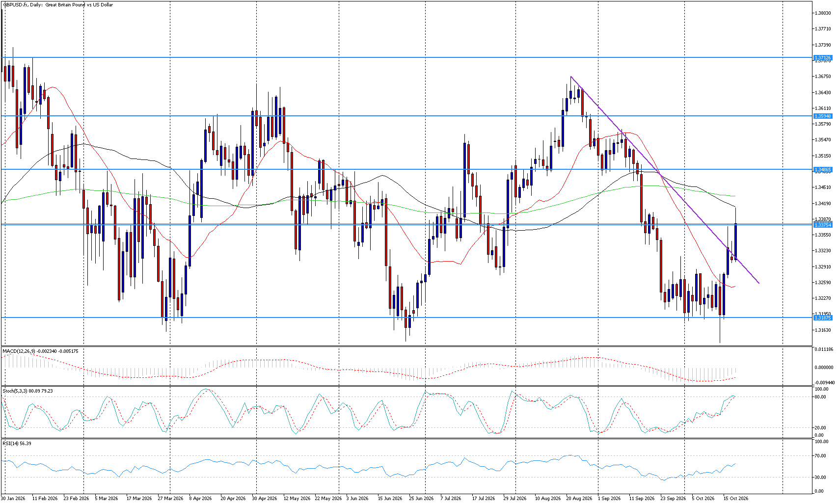The width and height of the screenshot is (838, 504).
Task: Click the 30 Apr 2026 date label
Action: 265,499
